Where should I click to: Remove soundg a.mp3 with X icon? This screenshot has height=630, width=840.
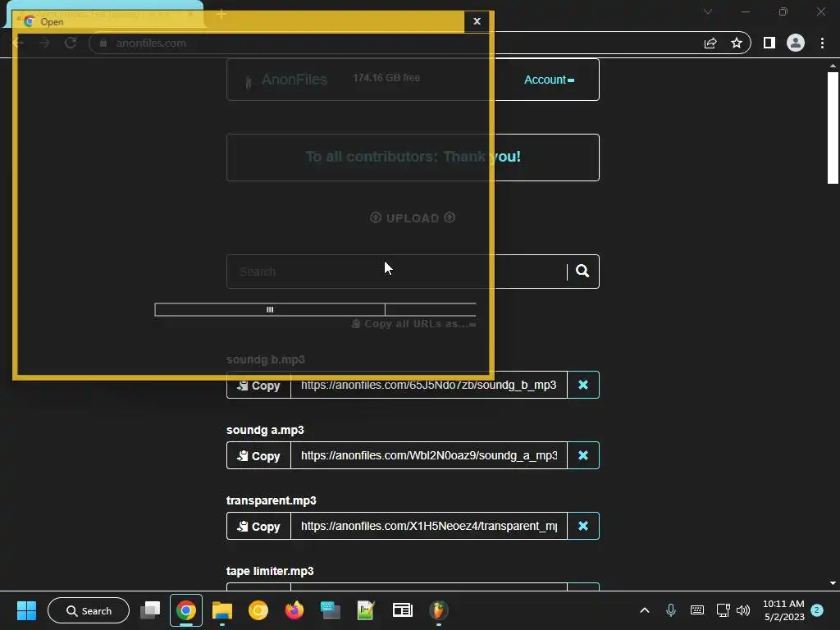583,455
